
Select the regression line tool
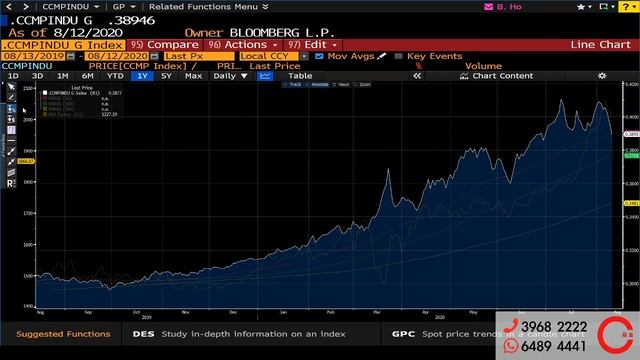pos(11,162)
